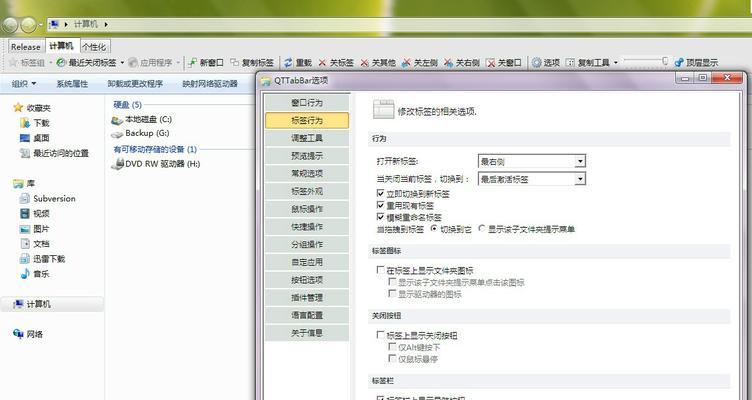Select 网络 network in navigation pane
This screenshot has height=400, width=752.
point(28,334)
